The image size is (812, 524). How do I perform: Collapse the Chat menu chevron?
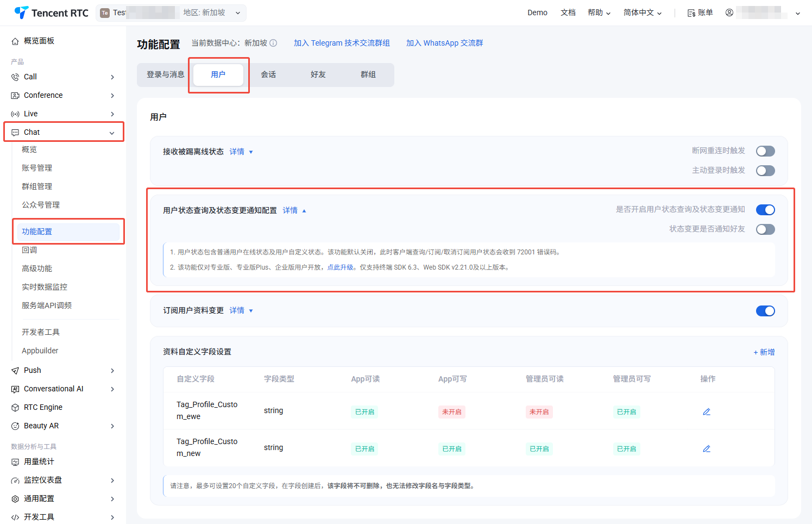click(x=112, y=133)
